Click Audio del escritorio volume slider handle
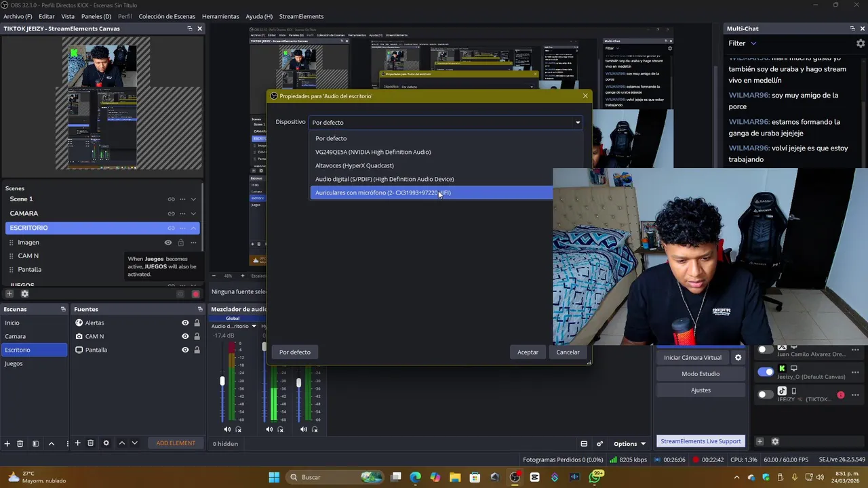The image size is (868, 488). click(222, 382)
